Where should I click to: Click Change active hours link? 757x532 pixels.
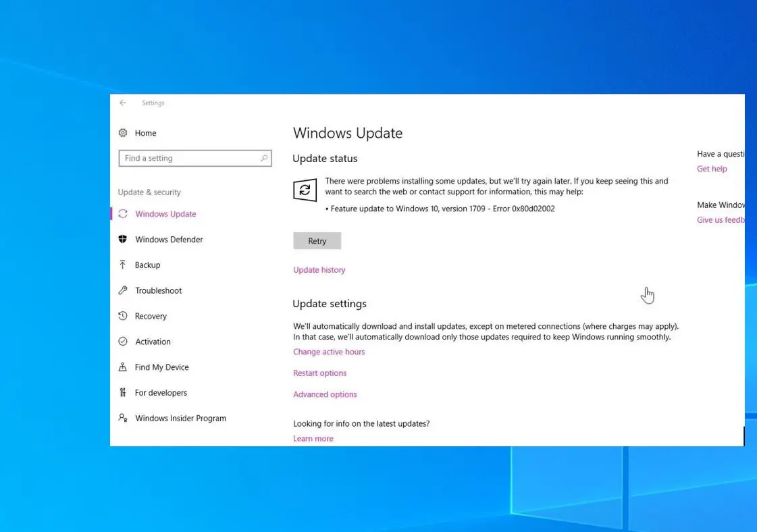click(329, 352)
